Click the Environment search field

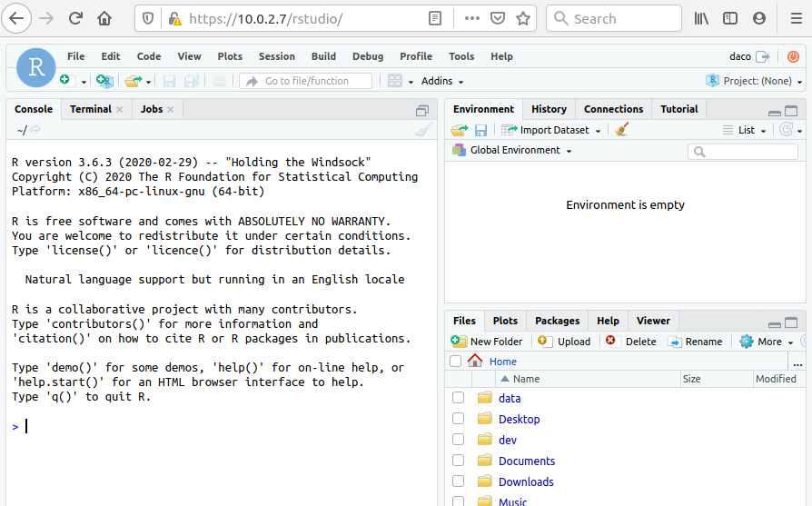(x=743, y=151)
